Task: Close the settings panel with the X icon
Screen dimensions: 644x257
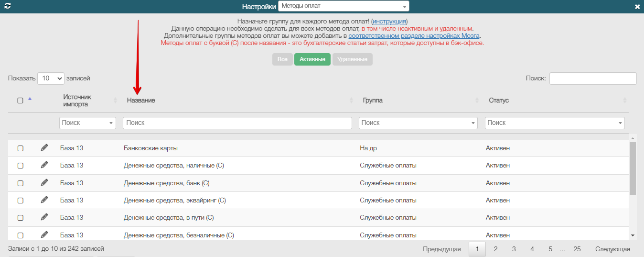Action: 637,7
